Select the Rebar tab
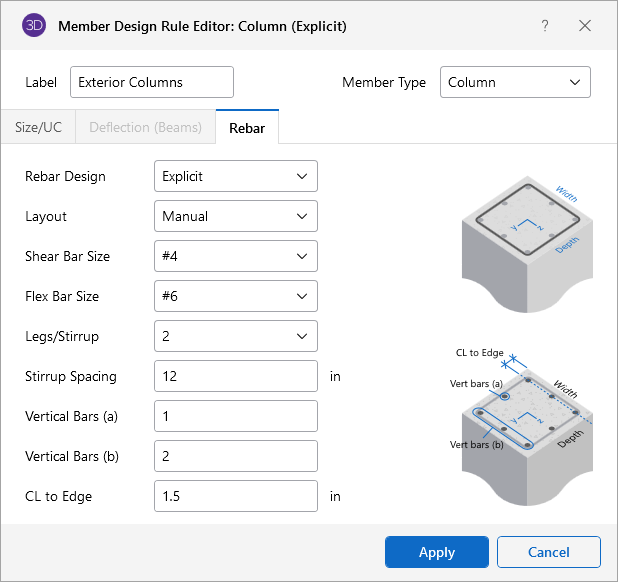The height and width of the screenshot is (582, 618). click(247, 127)
